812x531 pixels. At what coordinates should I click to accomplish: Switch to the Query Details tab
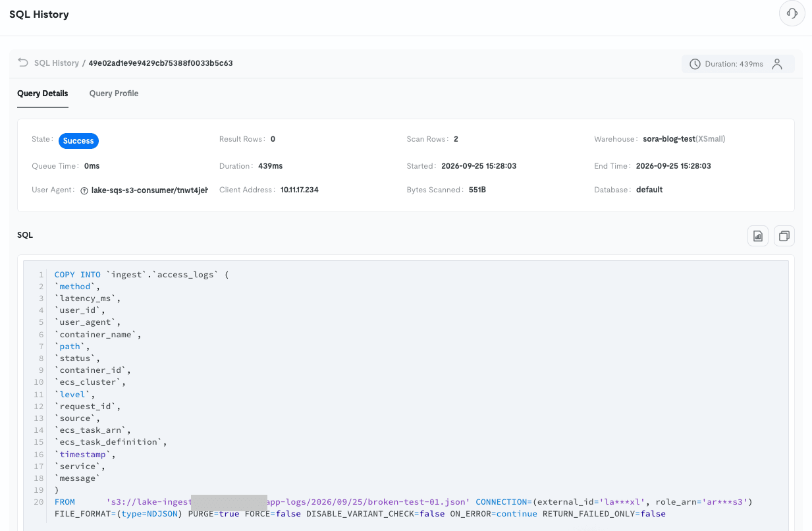coord(43,94)
